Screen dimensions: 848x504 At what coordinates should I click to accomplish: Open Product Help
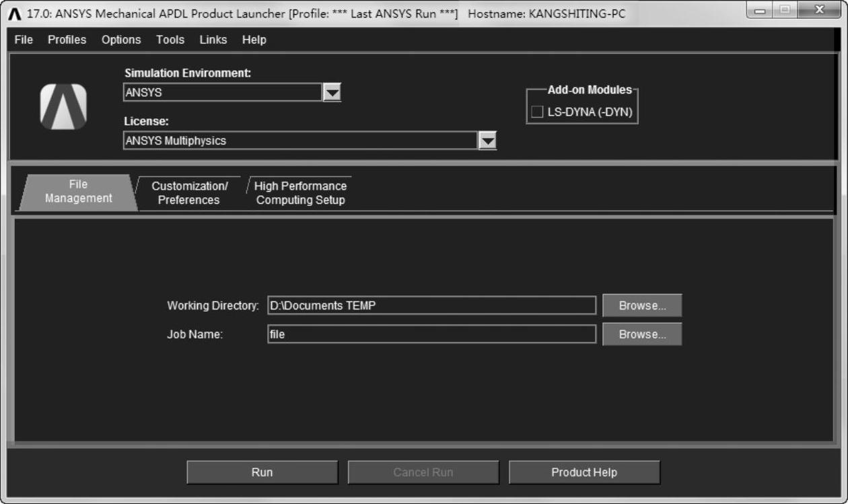tap(584, 472)
